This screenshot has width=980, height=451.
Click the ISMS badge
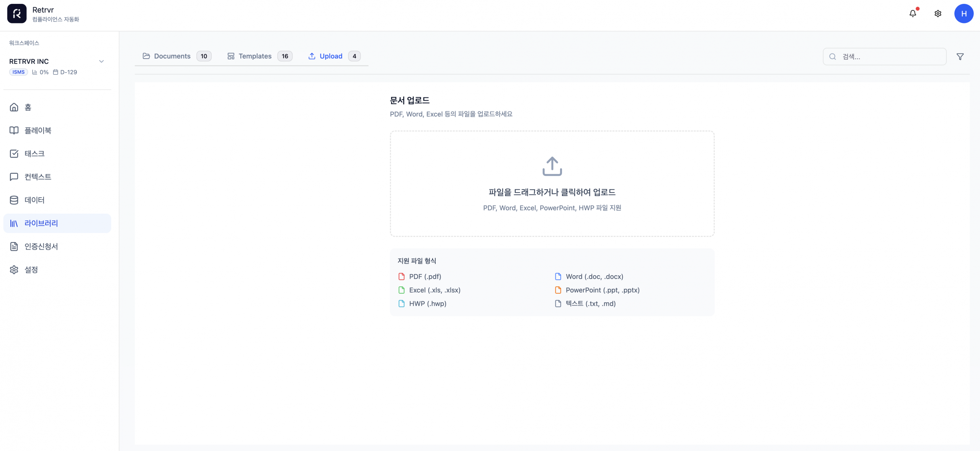[18, 72]
